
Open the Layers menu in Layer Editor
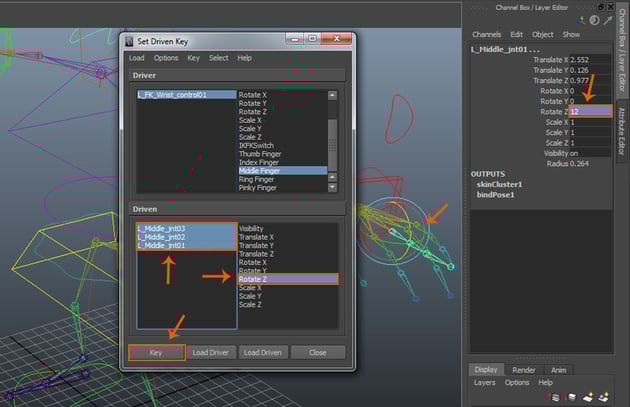click(x=484, y=382)
